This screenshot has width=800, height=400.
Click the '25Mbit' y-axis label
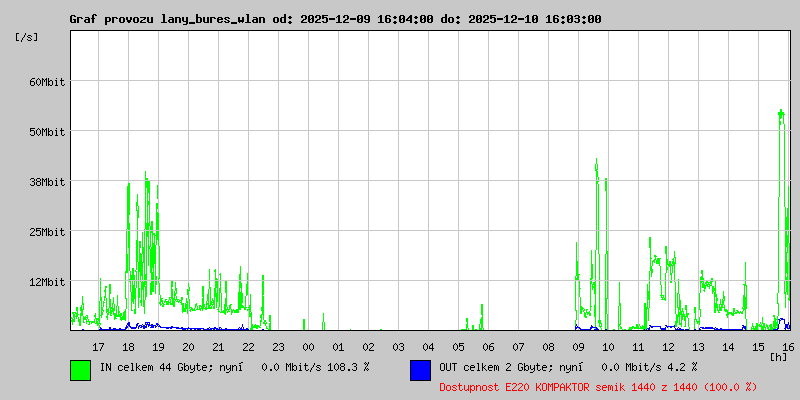tap(47, 232)
